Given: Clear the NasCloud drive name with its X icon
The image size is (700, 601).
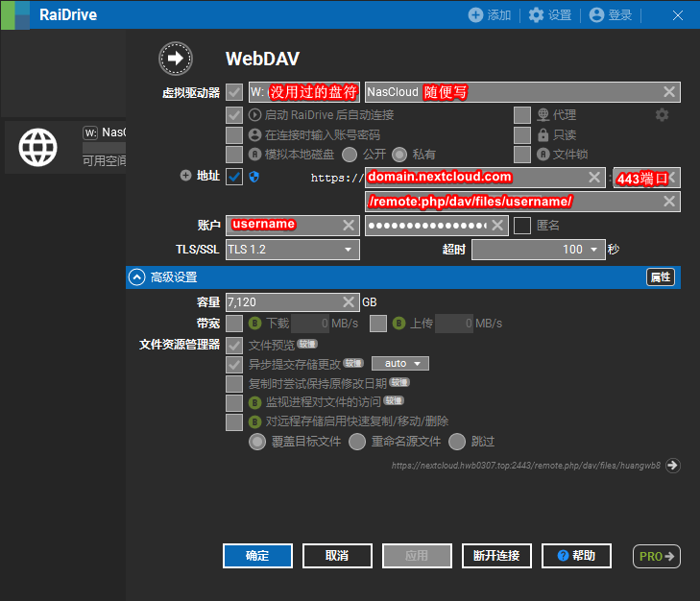Looking at the screenshot, I should tap(668, 92).
